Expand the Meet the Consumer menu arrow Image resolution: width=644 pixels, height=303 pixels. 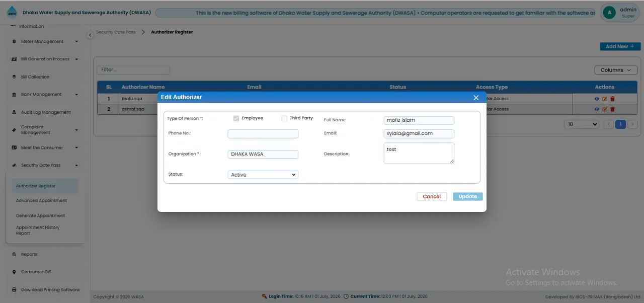point(76,148)
